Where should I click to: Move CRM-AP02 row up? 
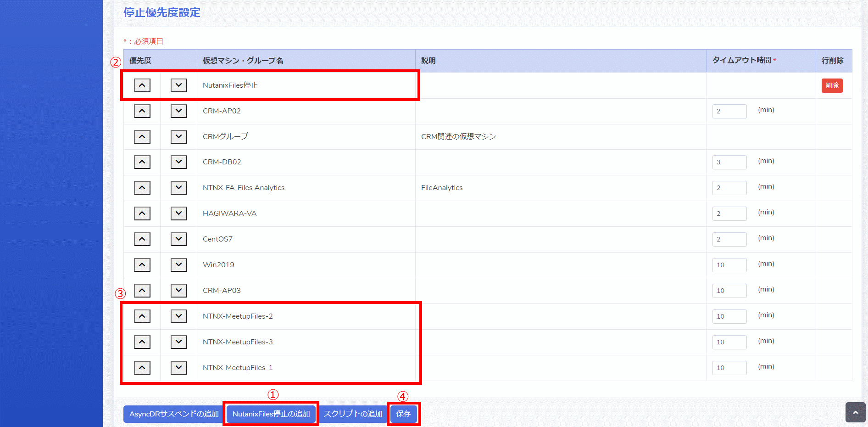click(x=142, y=111)
